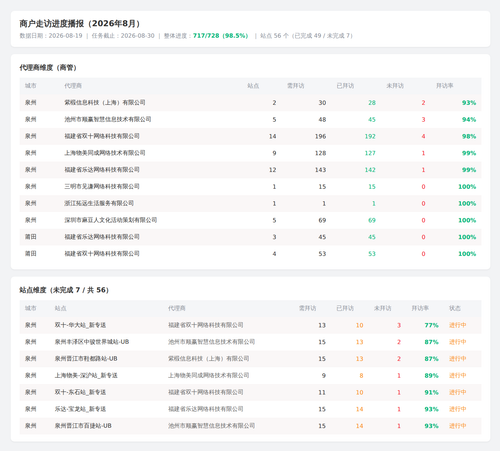This screenshot has height=451, width=500.
Task: Click the 拜访率 header in the agent table
Action: (444, 86)
